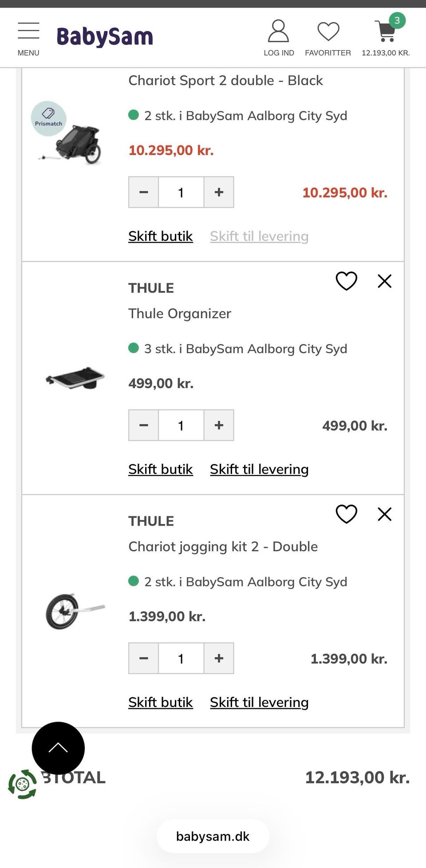Increase Thule Organizer quantity

(219, 425)
